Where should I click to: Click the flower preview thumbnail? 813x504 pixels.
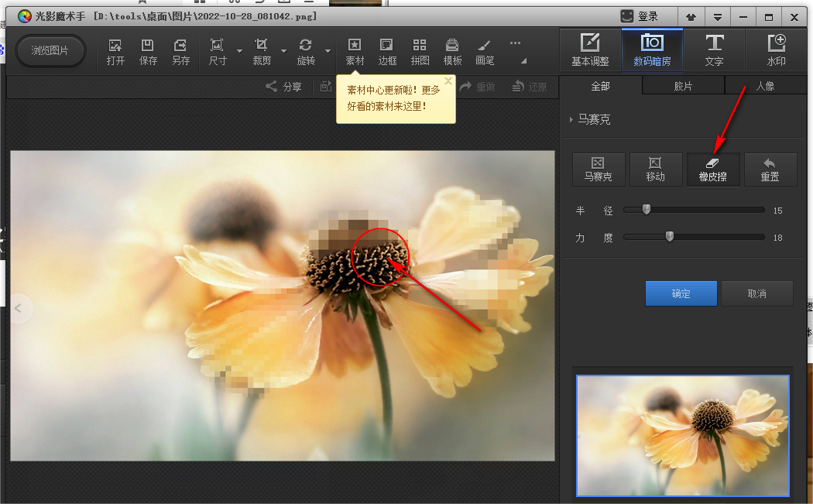[682, 435]
